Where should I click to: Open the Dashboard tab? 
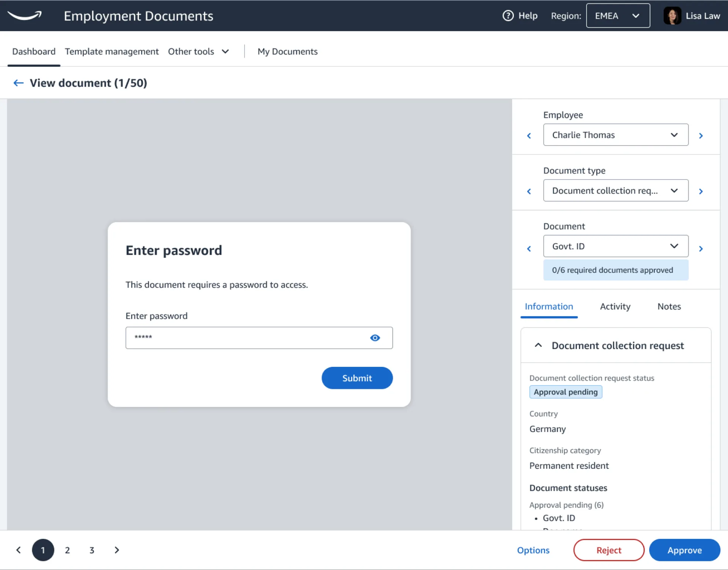(34, 51)
